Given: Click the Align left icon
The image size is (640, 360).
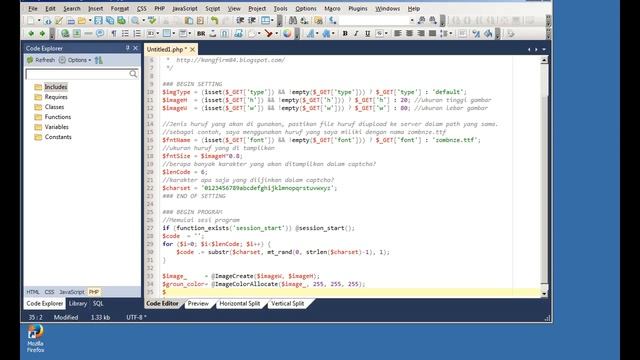Looking at the screenshot, I should pyautogui.click(x=398, y=33).
